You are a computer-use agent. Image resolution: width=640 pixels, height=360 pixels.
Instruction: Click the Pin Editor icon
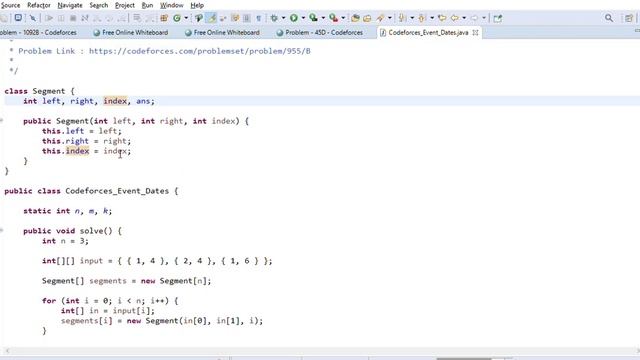[498, 18]
